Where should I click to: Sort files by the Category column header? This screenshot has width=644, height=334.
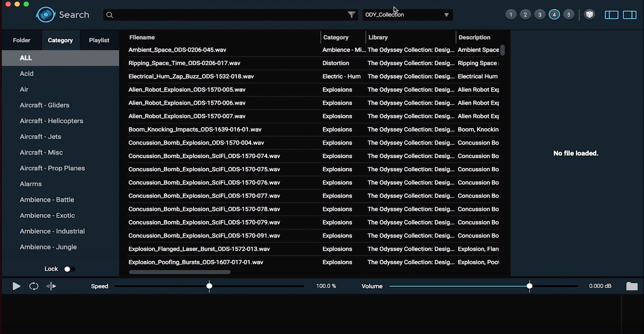[335, 37]
